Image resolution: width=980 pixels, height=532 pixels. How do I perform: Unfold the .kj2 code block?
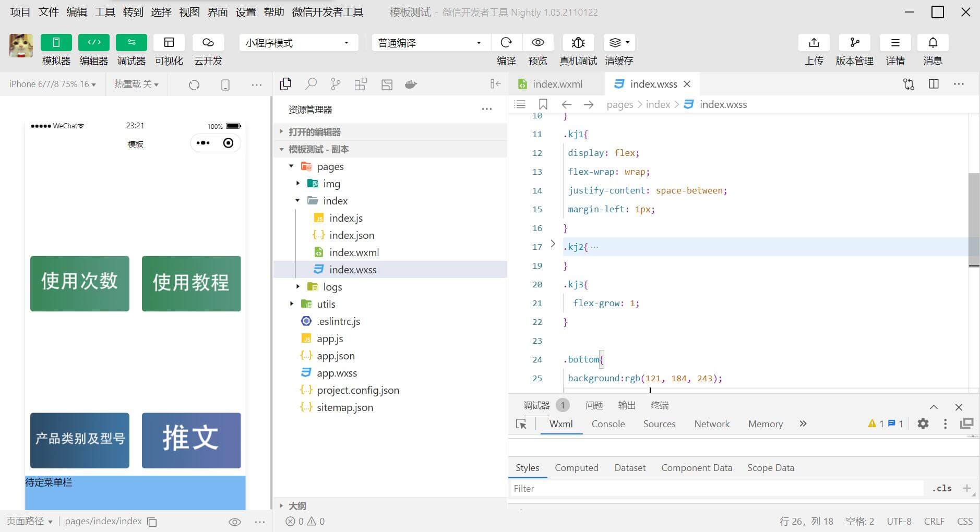click(x=553, y=244)
